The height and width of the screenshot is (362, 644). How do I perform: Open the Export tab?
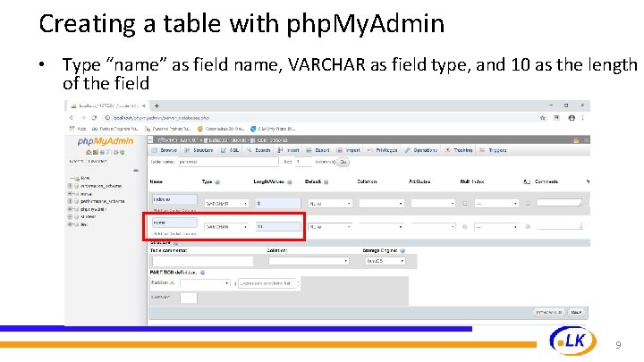318,150
